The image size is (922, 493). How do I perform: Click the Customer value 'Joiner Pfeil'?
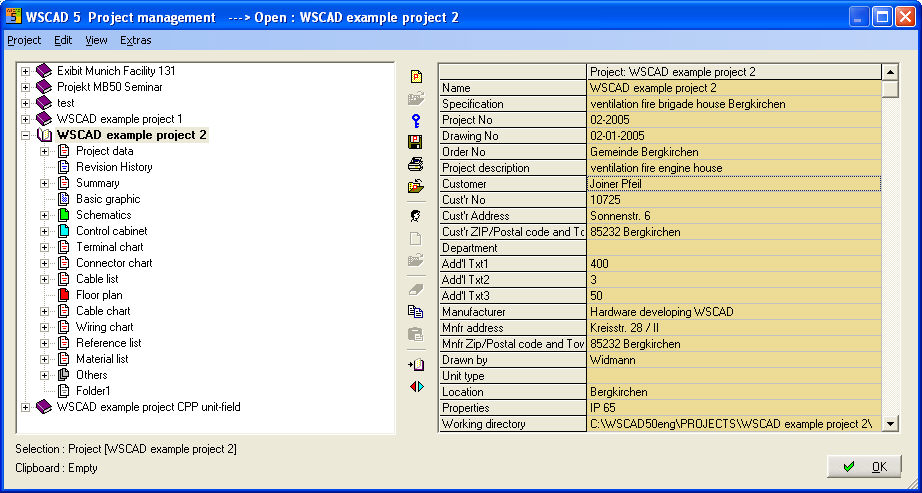734,184
